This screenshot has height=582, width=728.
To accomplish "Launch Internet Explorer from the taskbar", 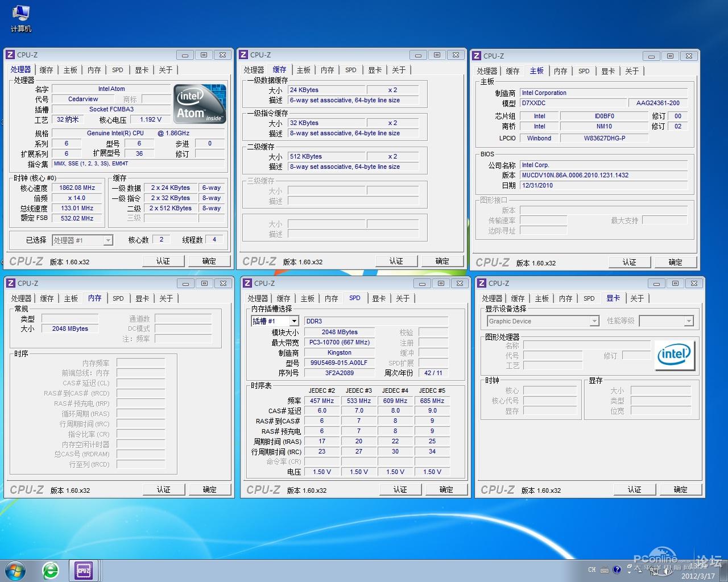I will [51, 570].
